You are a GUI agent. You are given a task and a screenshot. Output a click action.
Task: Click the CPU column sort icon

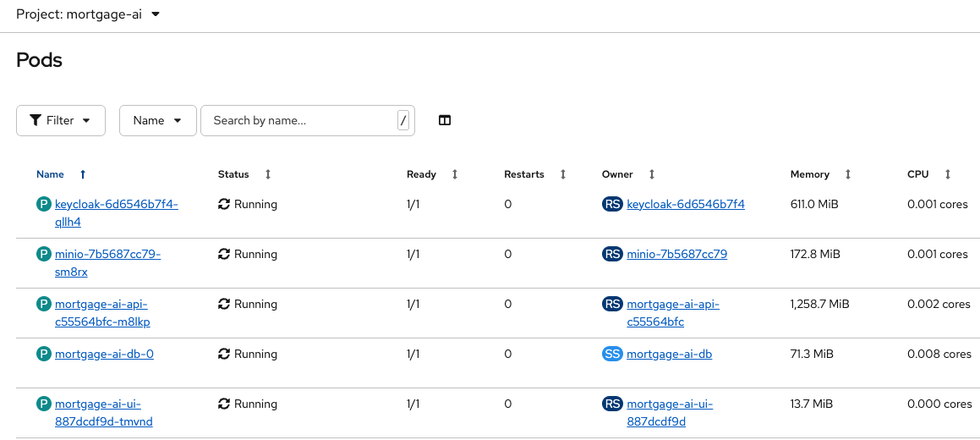948,174
